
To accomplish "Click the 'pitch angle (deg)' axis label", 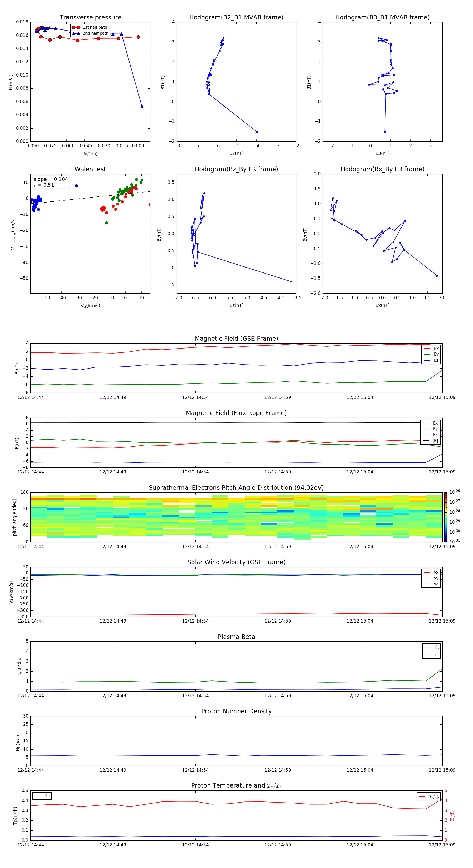I will 14,517.
